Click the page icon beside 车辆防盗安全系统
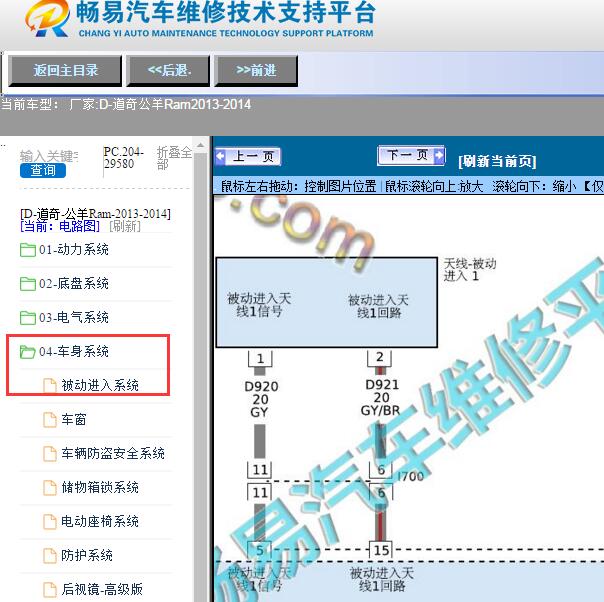 (50, 453)
